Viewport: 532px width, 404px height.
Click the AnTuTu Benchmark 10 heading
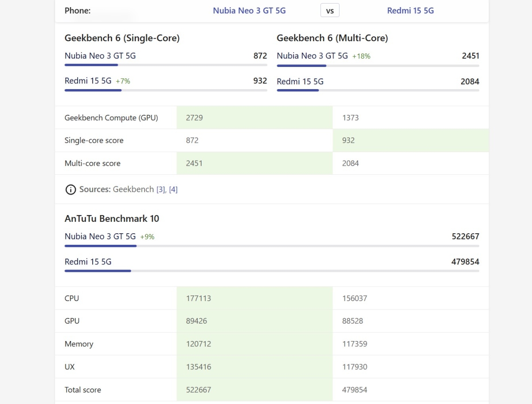coord(112,219)
